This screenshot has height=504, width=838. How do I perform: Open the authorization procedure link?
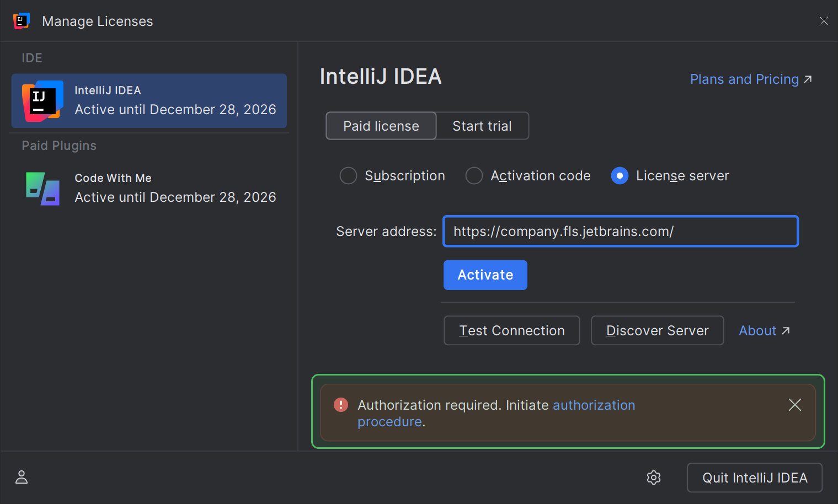point(594,405)
